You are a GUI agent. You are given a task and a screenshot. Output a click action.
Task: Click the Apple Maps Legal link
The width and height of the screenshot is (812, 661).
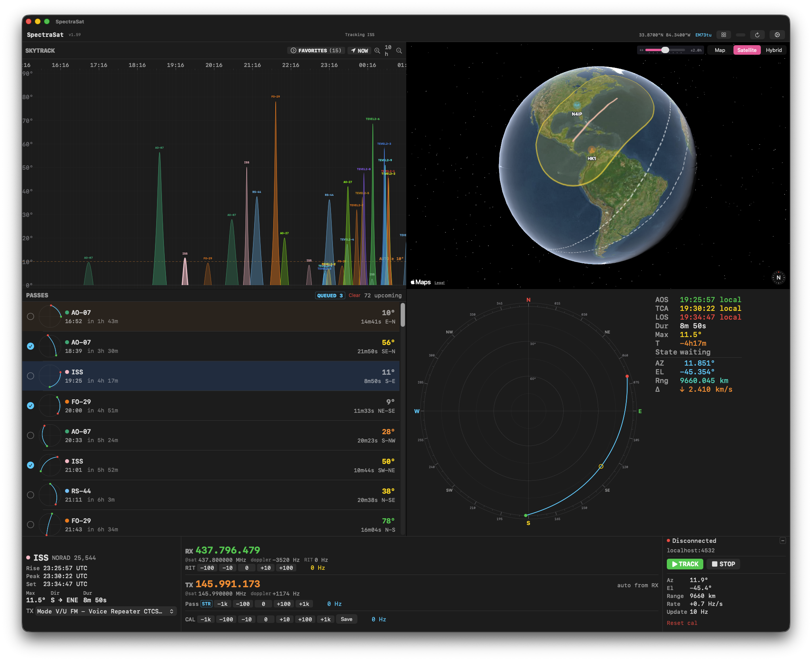[440, 283]
